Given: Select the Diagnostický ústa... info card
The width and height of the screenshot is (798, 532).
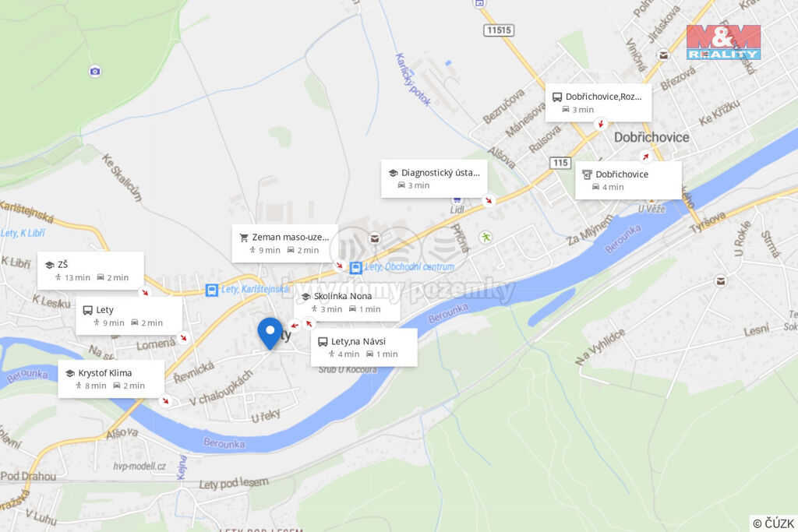Looking at the screenshot, I should pos(434,178).
